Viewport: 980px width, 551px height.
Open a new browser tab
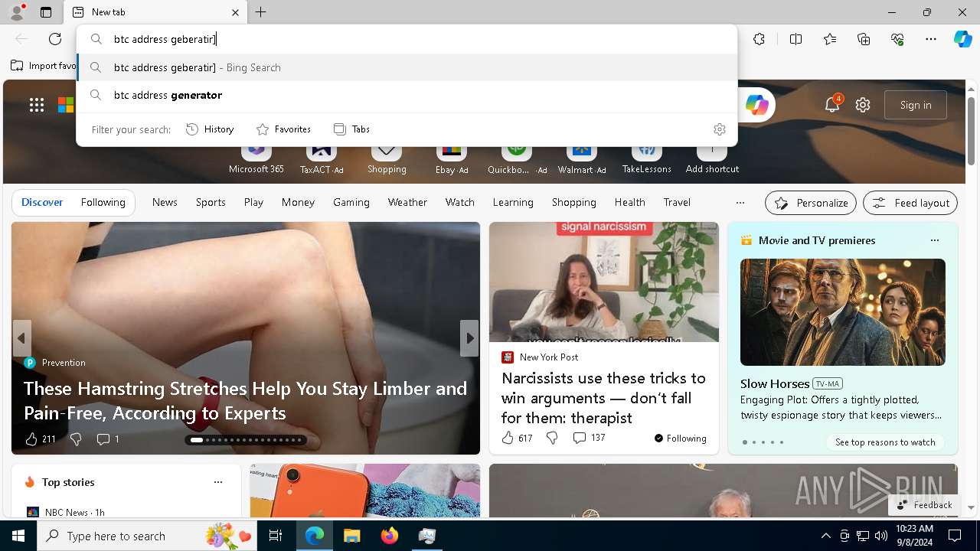click(x=261, y=12)
